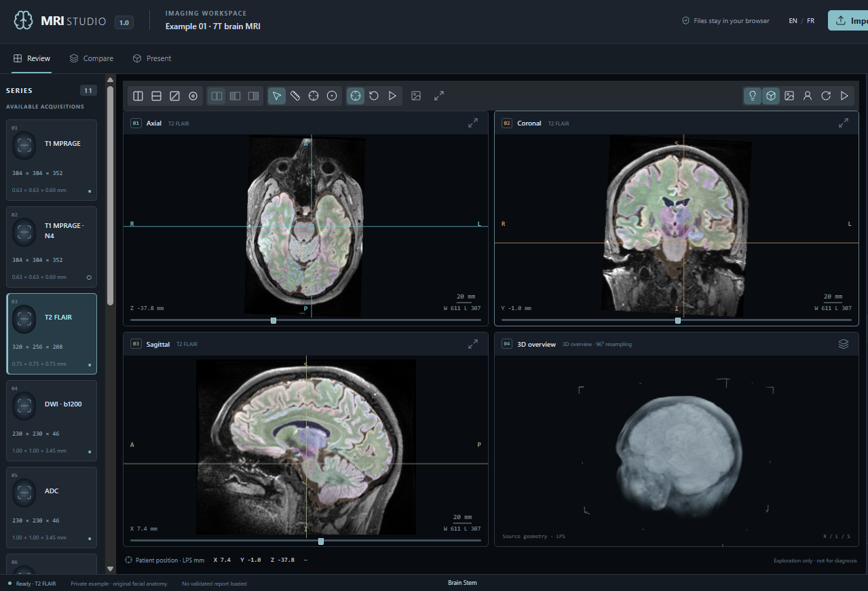This screenshot has height=591, width=868.
Task: Switch language to FR
Action: point(810,21)
